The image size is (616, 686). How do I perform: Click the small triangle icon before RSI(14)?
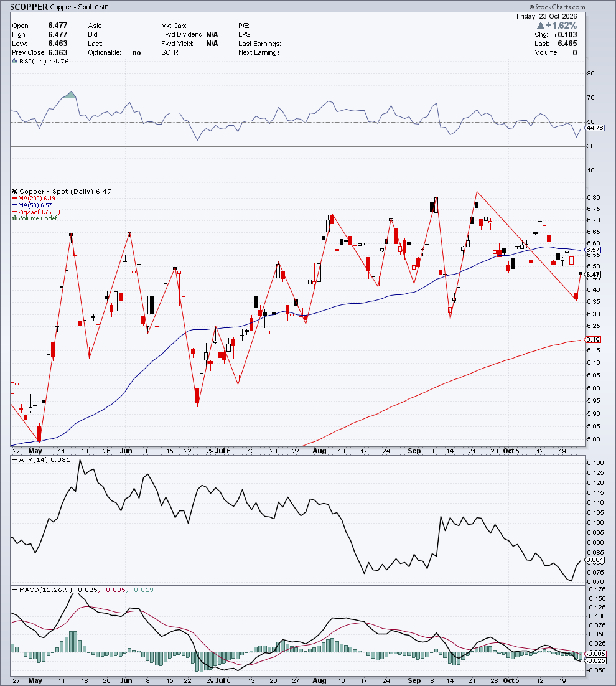[x=15, y=62]
